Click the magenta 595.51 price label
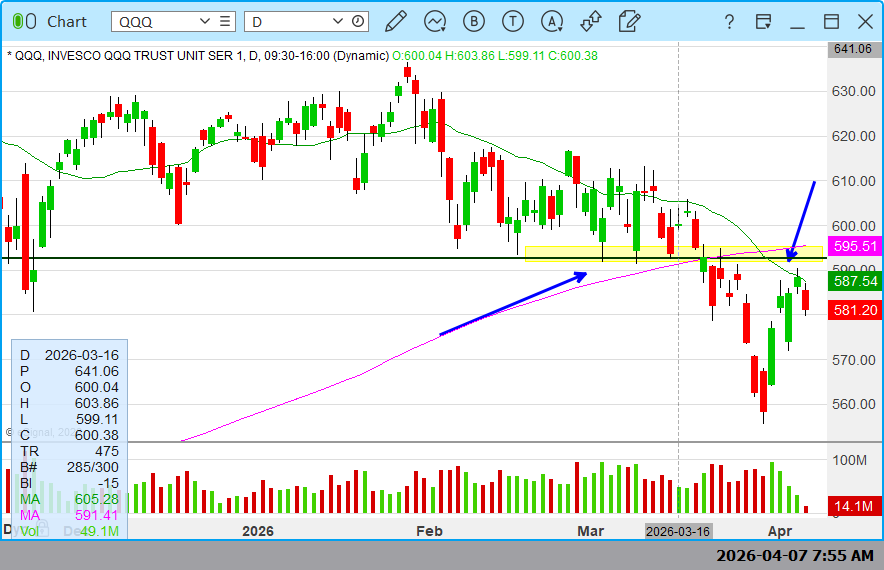 (855, 246)
